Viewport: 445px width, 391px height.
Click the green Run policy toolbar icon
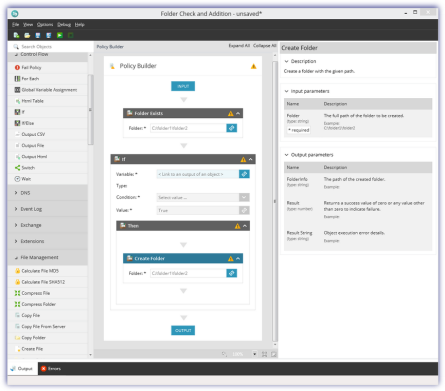60,35
